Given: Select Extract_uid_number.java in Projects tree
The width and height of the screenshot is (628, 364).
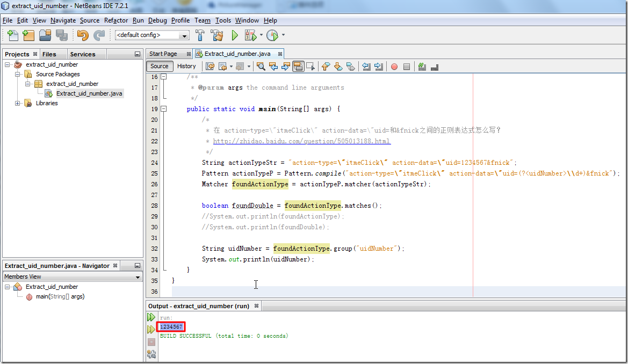Looking at the screenshot, I should click(89, 93).
